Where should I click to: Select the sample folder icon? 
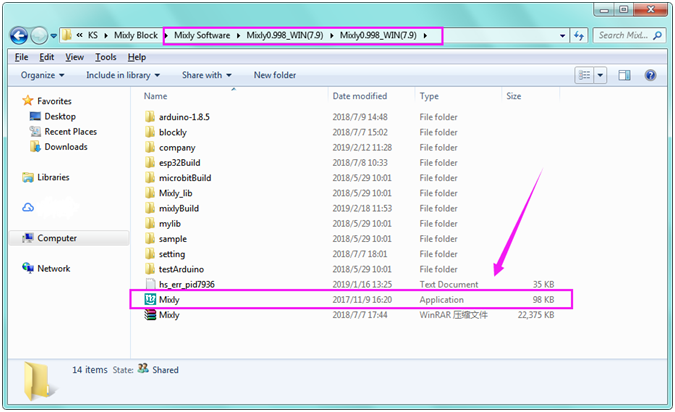pos(150,239)
